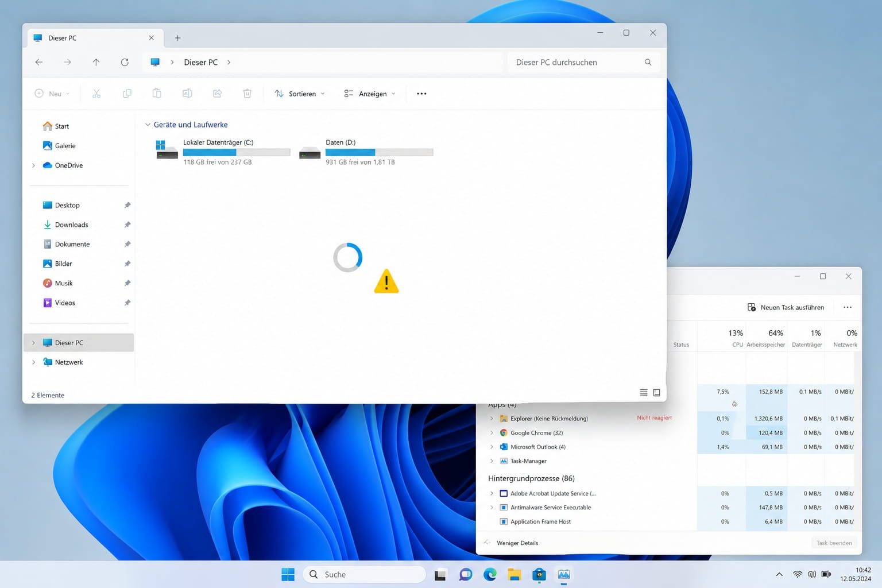Image resolution: width=882 pixels, height=588 pixels.
Task: Sort by Datenträger column
Action: pyautogui.click(x=807, y=338)
